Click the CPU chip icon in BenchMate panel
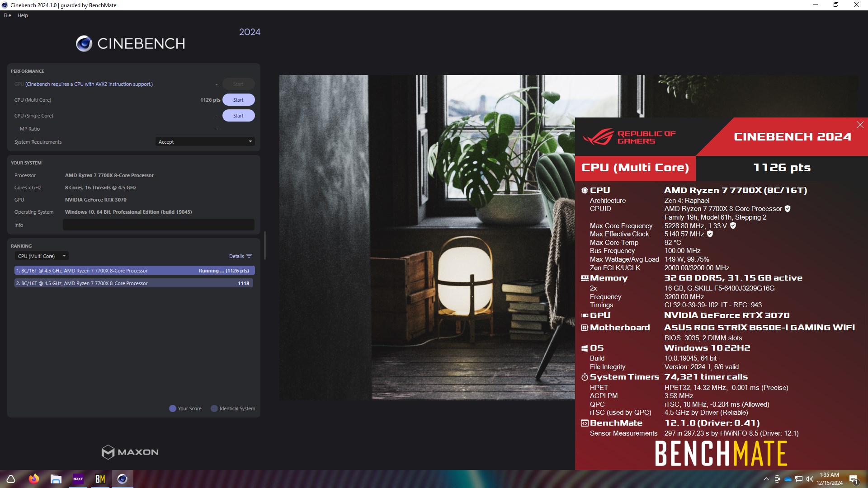This screenshot has height=488, width=868. coord(585,191)
